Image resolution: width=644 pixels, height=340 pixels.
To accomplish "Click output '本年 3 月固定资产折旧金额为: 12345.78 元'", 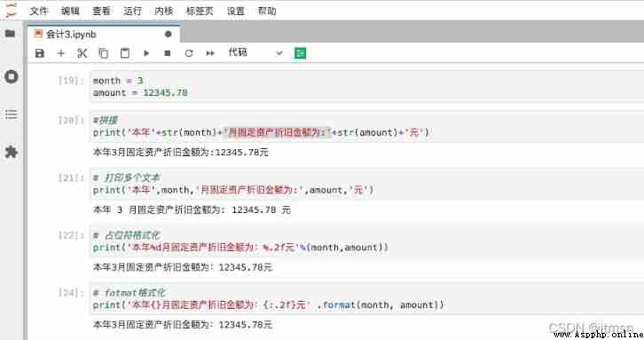I will (192, 210).
